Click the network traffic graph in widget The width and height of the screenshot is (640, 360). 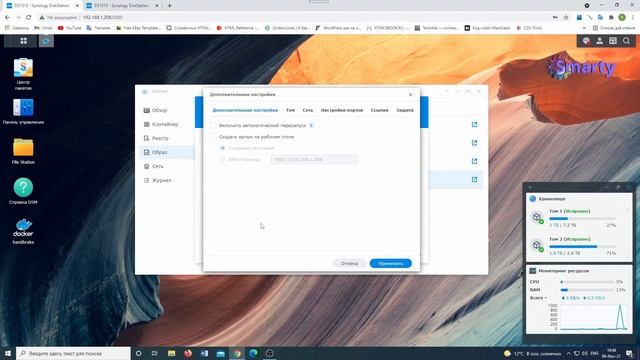pyautogui.click(x=594, y=317)
